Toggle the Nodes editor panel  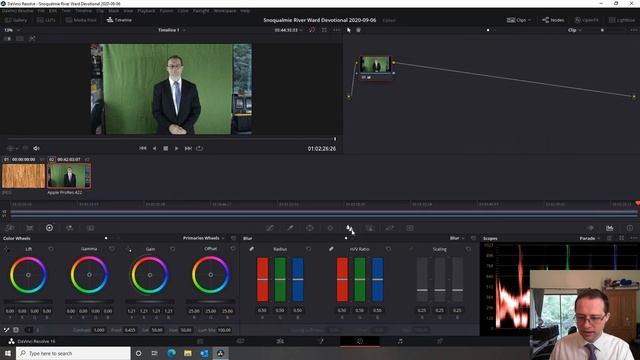click(553, 20)
